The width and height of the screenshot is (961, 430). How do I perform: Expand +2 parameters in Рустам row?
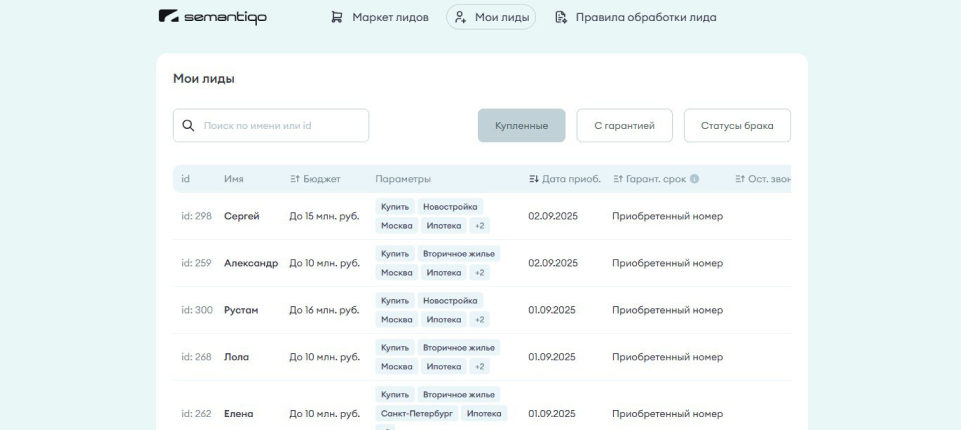[479, 320]
